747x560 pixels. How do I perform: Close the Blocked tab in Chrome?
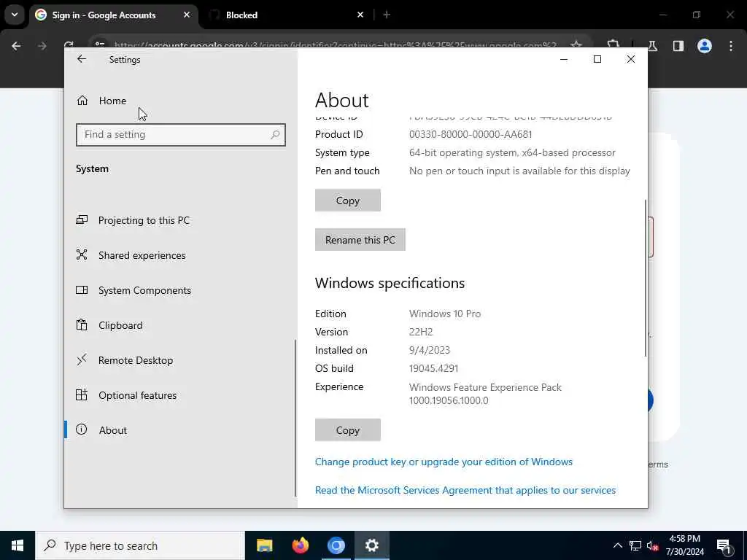pos(360,15)
